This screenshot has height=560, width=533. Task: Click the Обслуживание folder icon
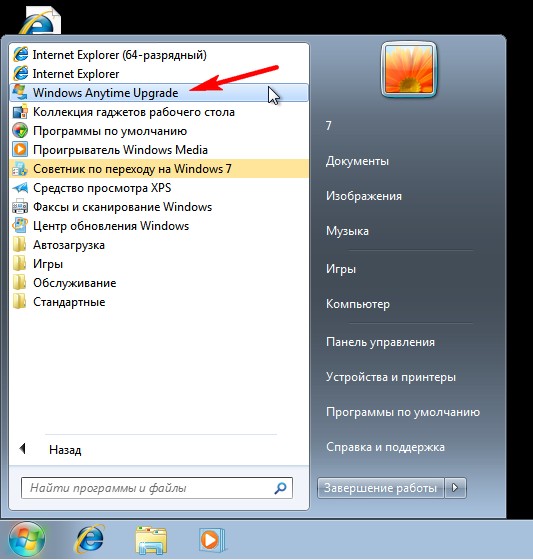pyautogui.click(x=20, y=283)
